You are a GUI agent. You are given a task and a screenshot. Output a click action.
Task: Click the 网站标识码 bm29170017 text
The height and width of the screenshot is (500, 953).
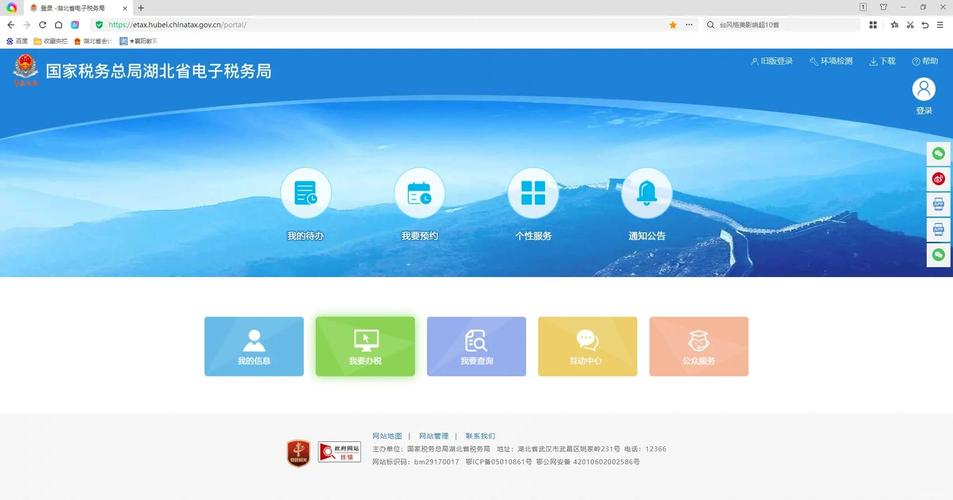point(416,462)
